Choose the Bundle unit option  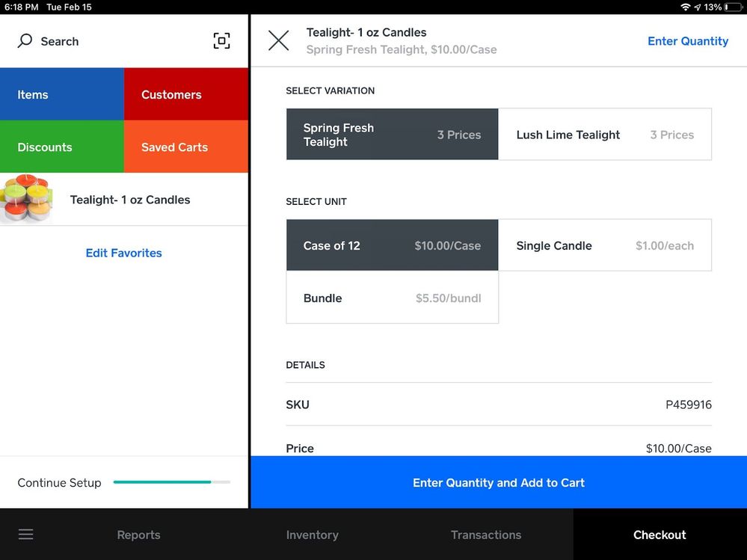click(x=392, y=298)
